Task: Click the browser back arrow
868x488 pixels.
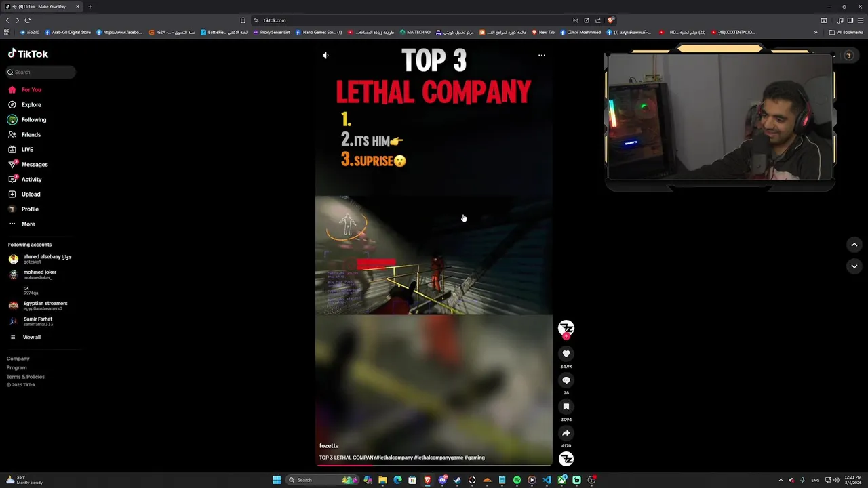Action: tap(7, 20)
